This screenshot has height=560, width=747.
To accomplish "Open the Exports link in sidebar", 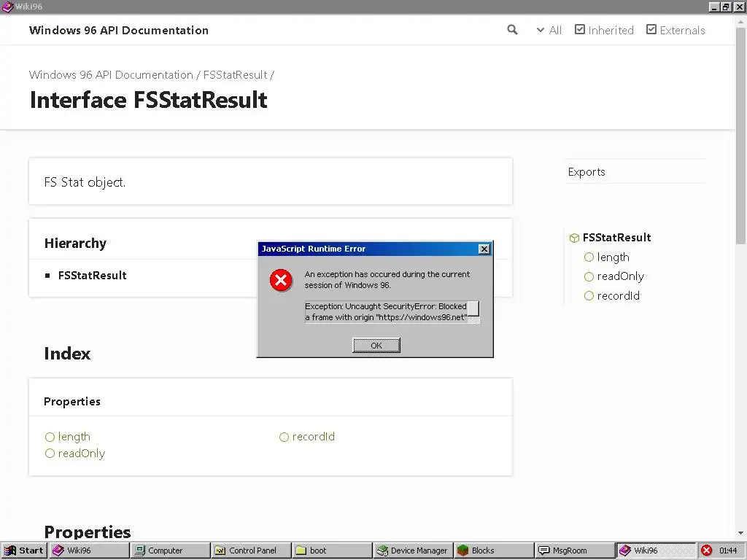I will click(x=587, y=172).
